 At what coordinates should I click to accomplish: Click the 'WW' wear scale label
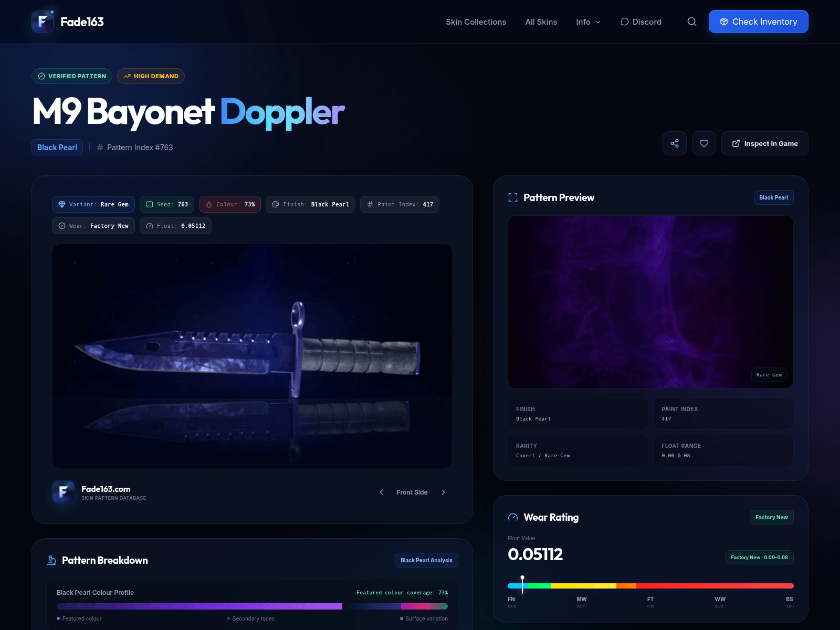point(720,599)
